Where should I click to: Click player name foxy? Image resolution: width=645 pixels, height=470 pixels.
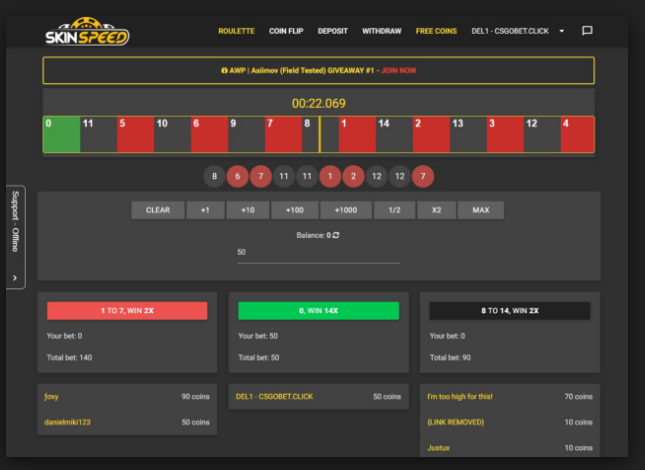pos(51,397)
